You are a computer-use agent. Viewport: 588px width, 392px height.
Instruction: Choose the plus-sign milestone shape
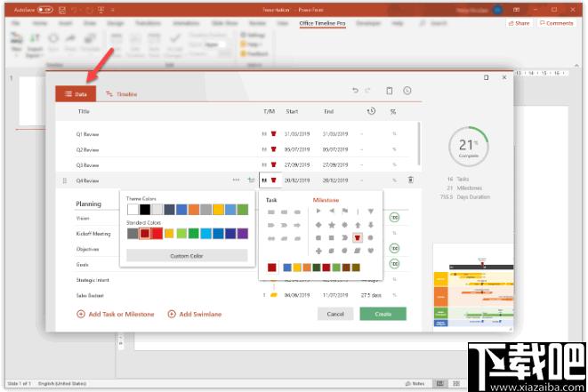coord(318,251)
